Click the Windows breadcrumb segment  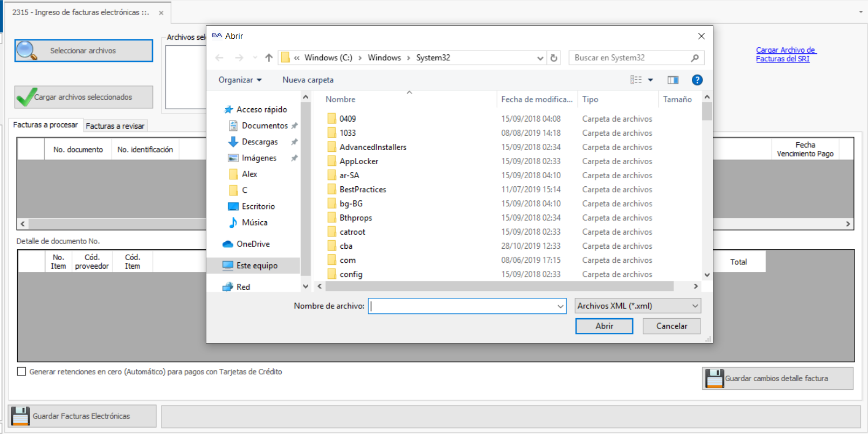pos(384,58)
